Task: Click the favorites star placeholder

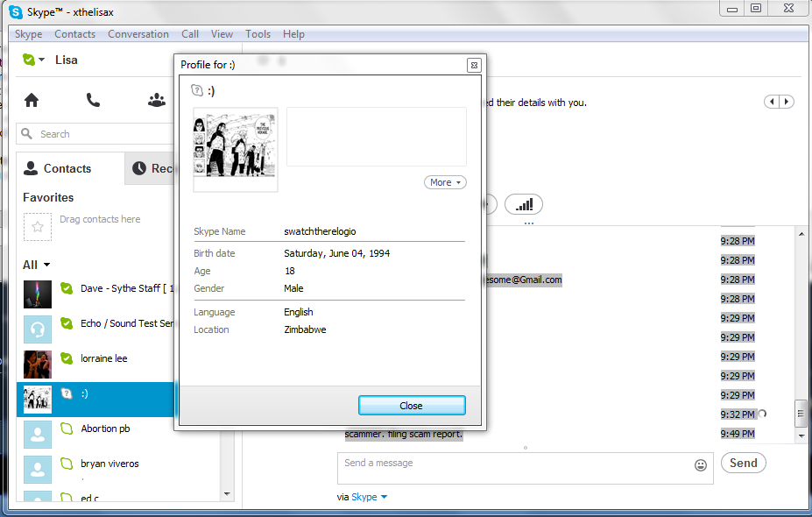Action: click(38, 227)
